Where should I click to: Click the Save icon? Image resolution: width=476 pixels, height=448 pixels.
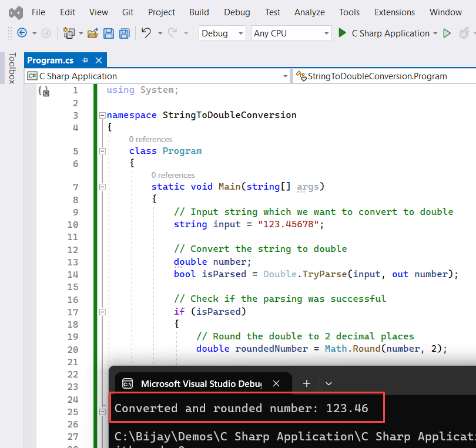[x=109, y=33]
